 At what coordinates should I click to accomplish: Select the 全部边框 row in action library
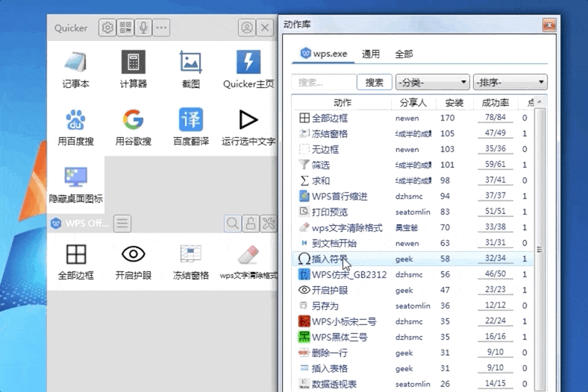click(x=413, y=118)
